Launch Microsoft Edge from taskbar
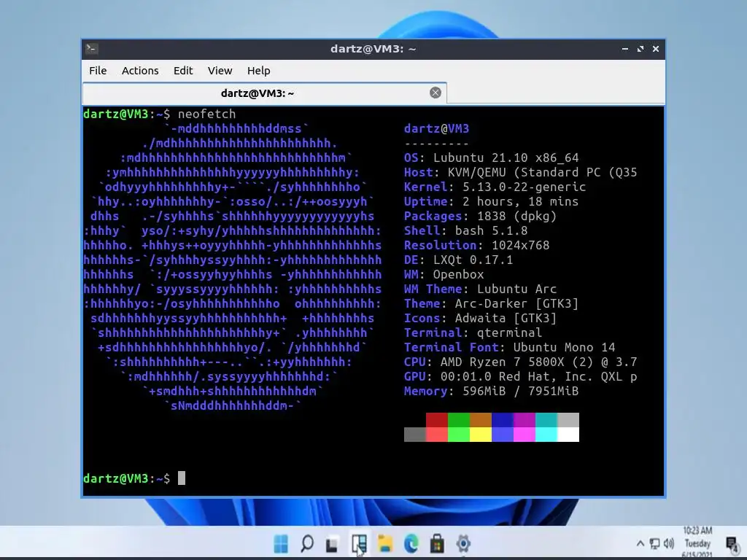747x560 pixels. point(411,543)
